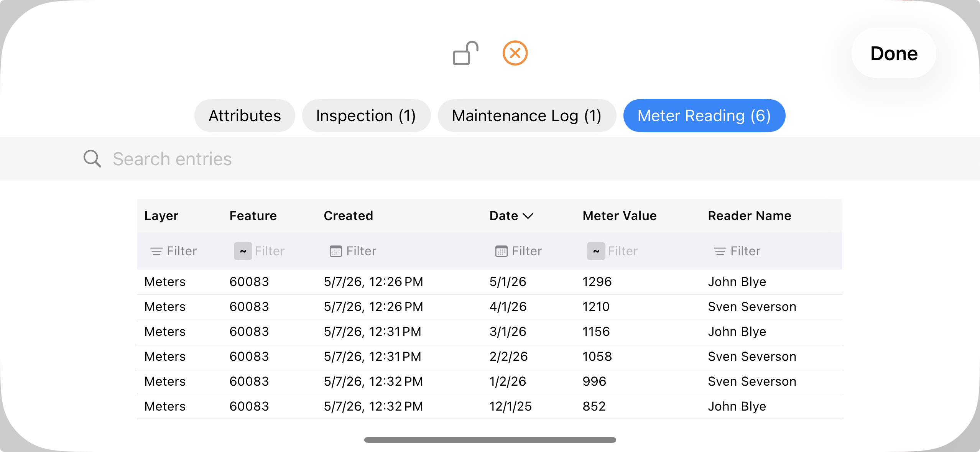Select meter value 996 cell

[594, 381]
